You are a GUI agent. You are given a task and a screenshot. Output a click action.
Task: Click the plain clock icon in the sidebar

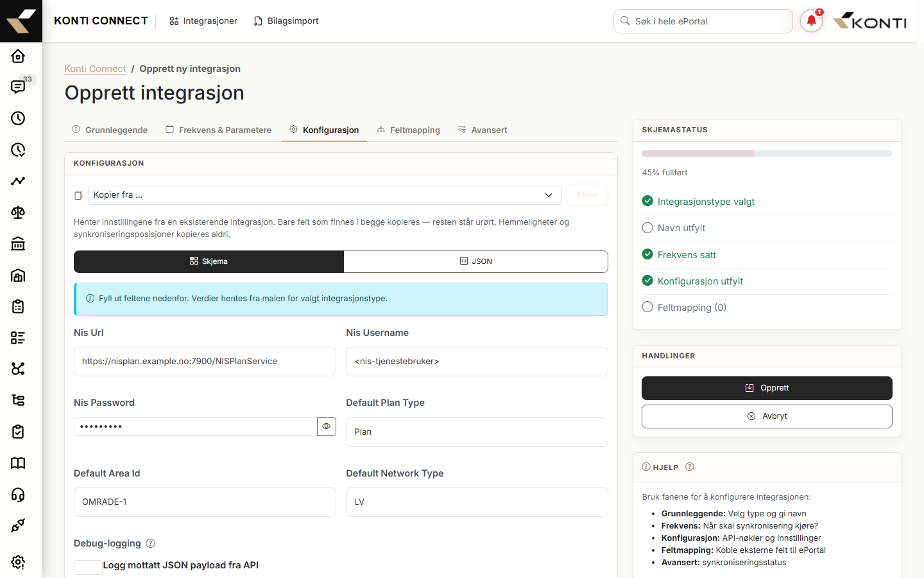pos(18,118)
